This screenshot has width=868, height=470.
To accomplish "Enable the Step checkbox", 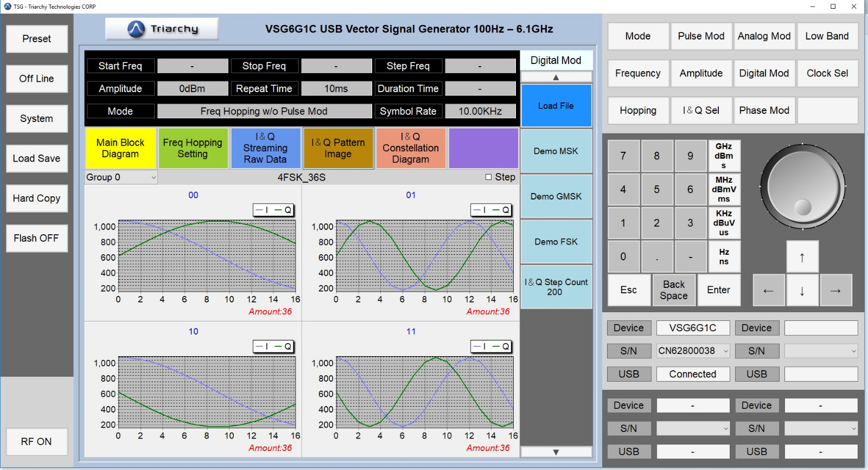I will pos(488,177).
